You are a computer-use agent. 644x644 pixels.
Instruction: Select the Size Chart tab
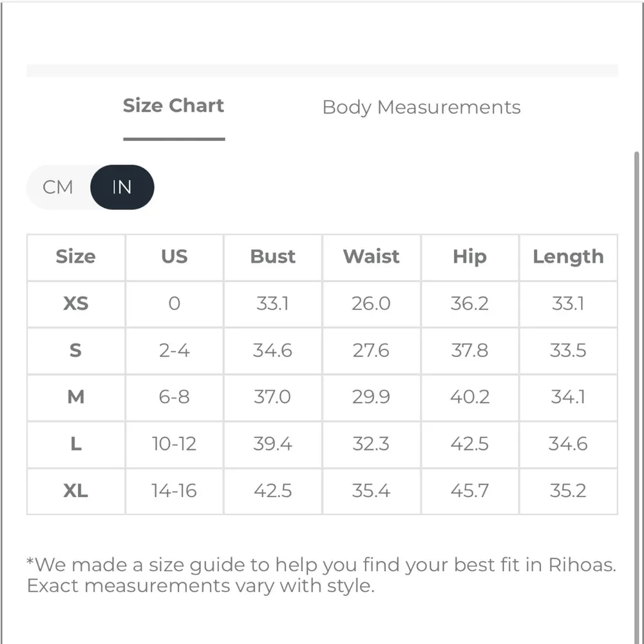click(x=173, y=106)
